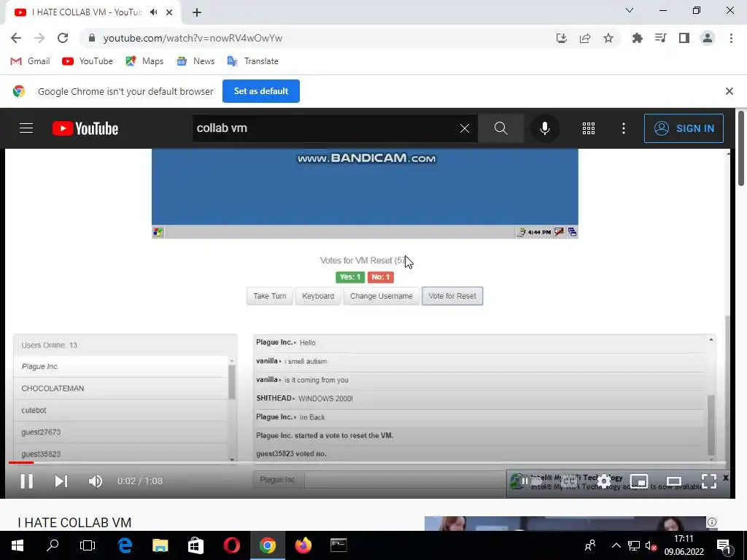747x560 pixels.
Task: Open the YouTube apps grid
Action: [x=589, y=128]
